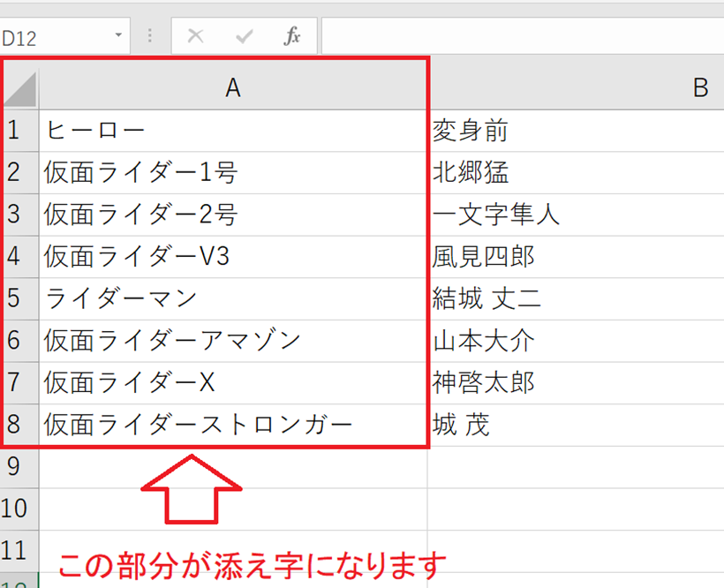Select cell with 仮面ライダーアマゾン

click(x=233, y=340)
